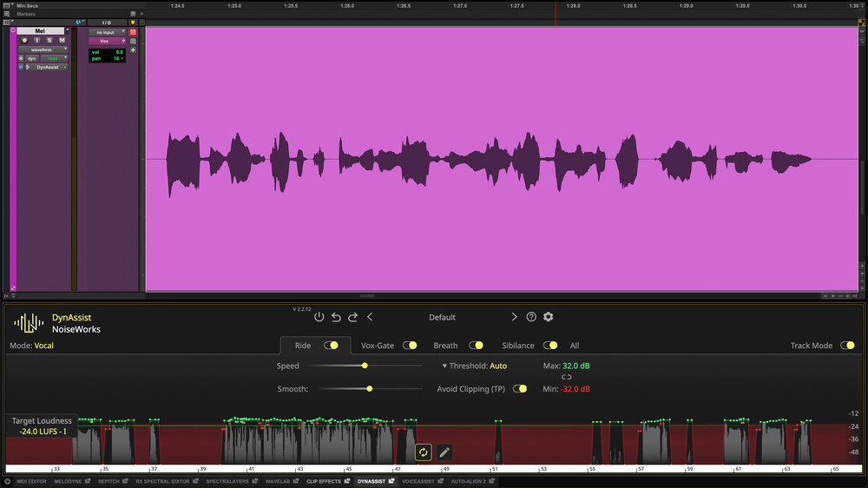Mute the Mel track

[x=62, y=41]
